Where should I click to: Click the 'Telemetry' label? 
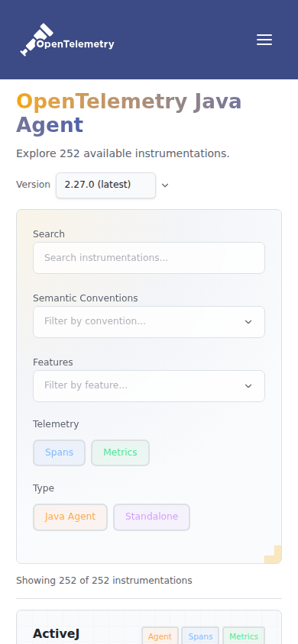[x=56, y=423]
